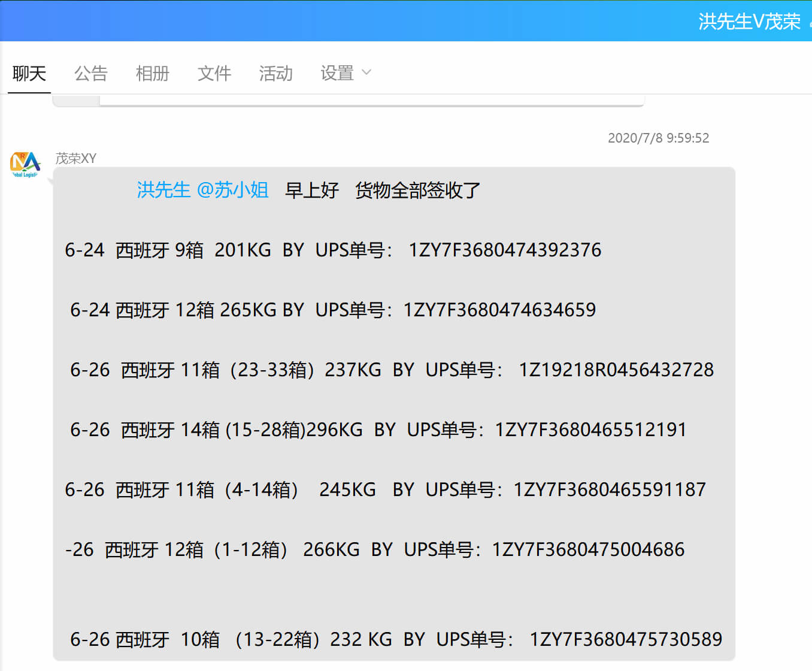Screen dimensions: 812x671
Task: Click the 洪先生 @苏小姐 mention
Action: 202,190
